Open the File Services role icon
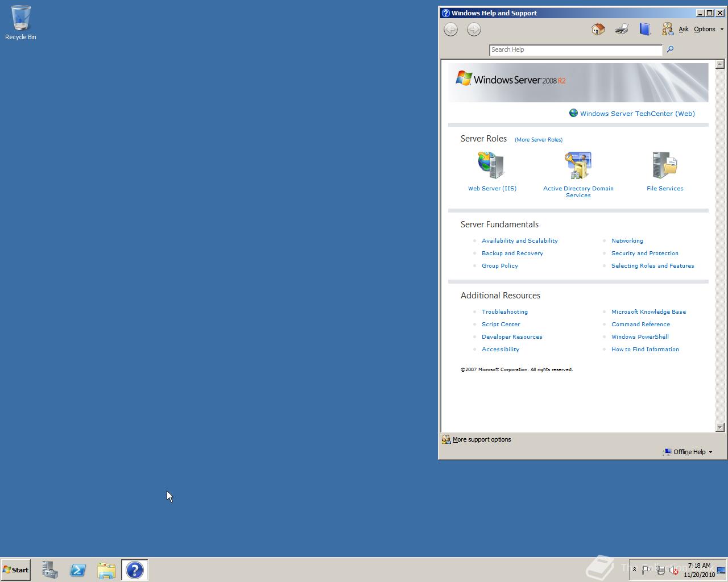This screenshot has width=728, height=582. 664,165
